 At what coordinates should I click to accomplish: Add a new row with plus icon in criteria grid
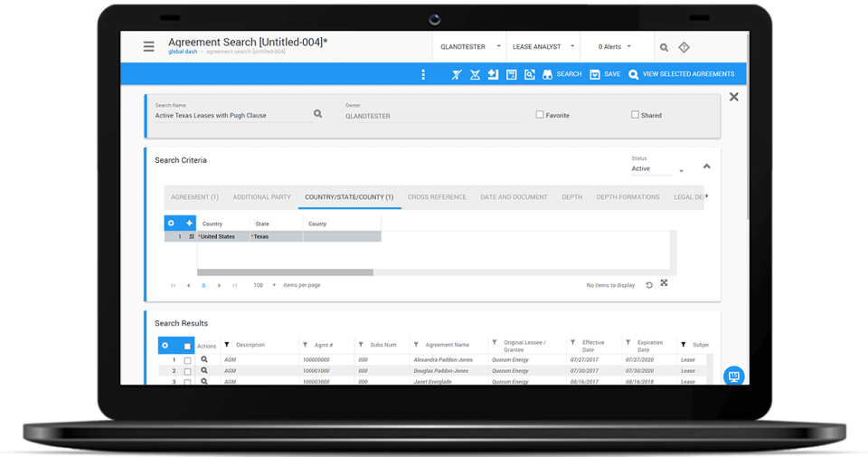[x=189, y=224]
